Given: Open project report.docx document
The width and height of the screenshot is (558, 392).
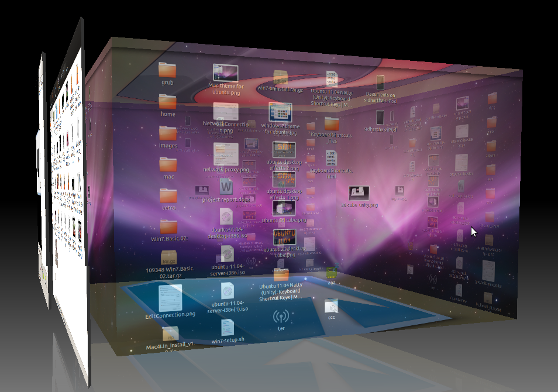Looking at the screenshot, I should point(226,187).
